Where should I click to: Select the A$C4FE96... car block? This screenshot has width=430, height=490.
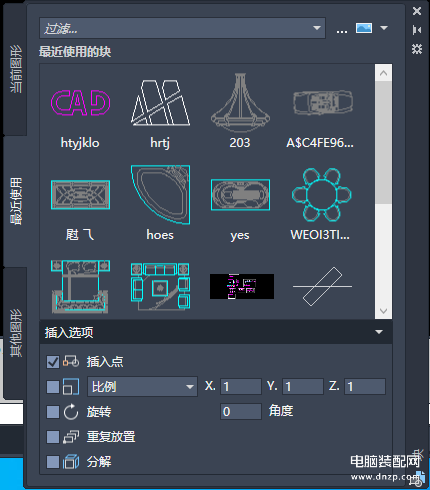tap(323, 103)
